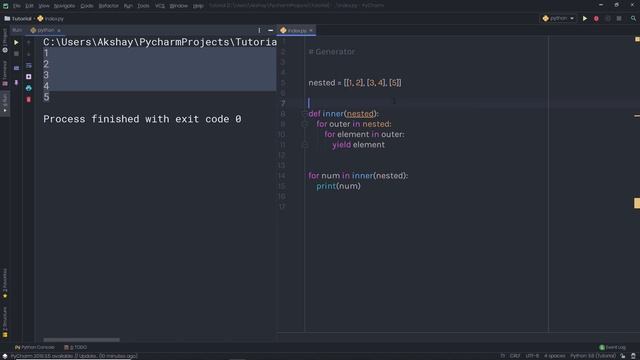Click the print(num) code line
The height and width of the screenshot is (360, 640).
(x=338, y=186)
